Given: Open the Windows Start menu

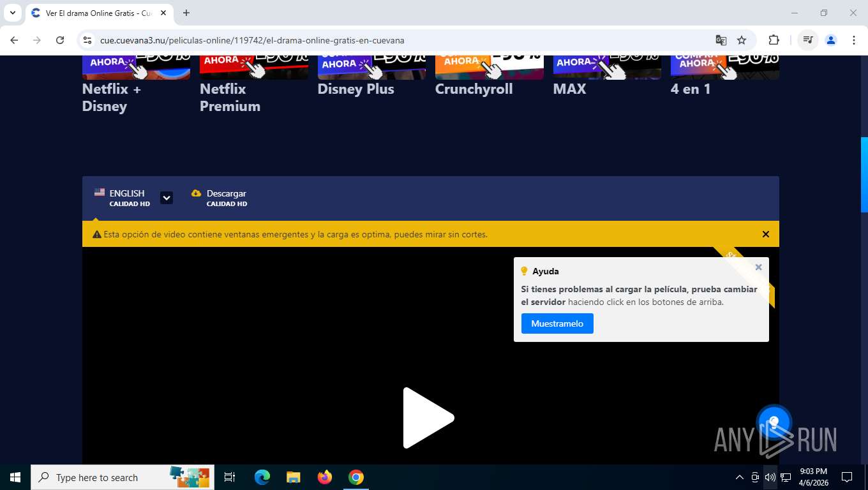Looking at the screenshot, I should coord(15,477).
